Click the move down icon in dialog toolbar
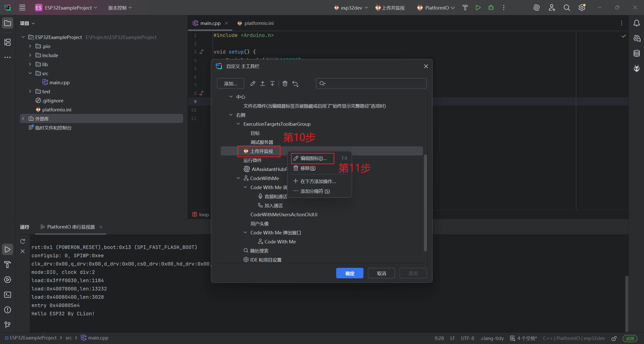 [272, 83]
